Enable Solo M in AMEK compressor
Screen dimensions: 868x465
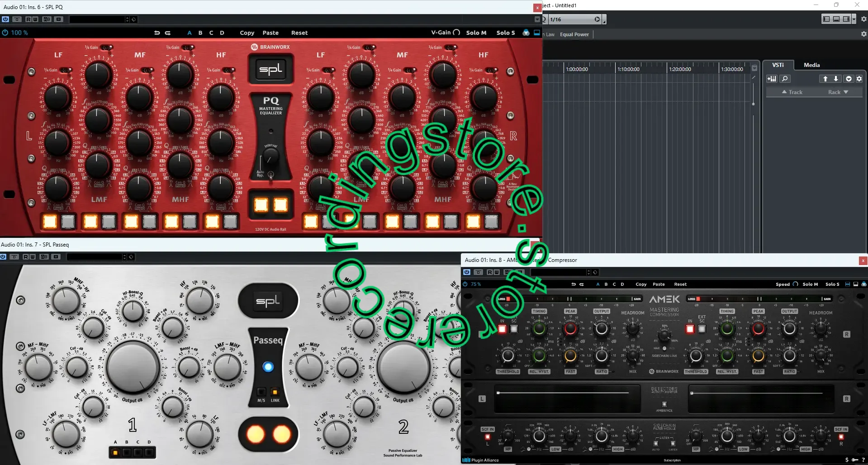click(x=810, y=284)
